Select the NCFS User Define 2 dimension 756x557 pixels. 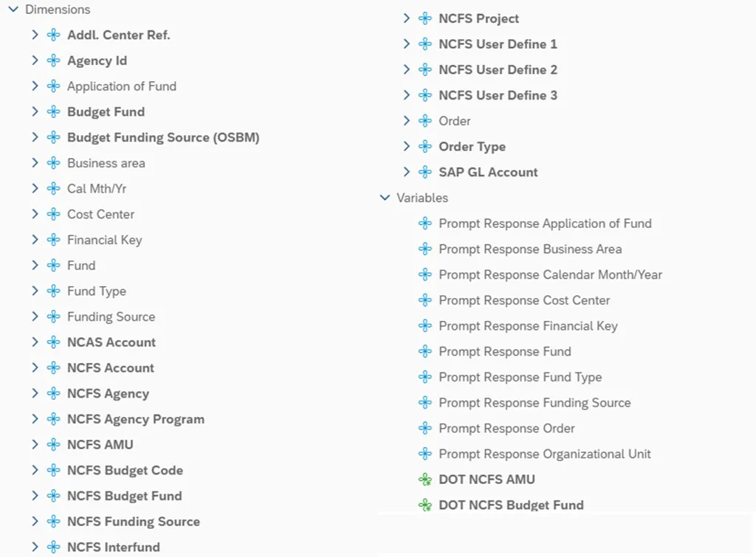pos(498,69)
